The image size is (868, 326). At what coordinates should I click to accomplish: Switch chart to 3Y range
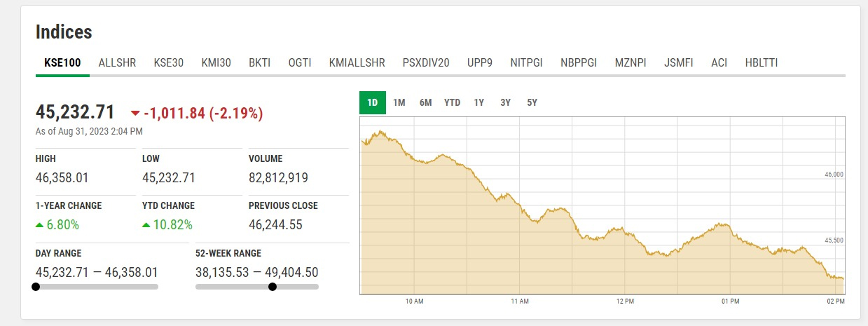pos(506,102)
